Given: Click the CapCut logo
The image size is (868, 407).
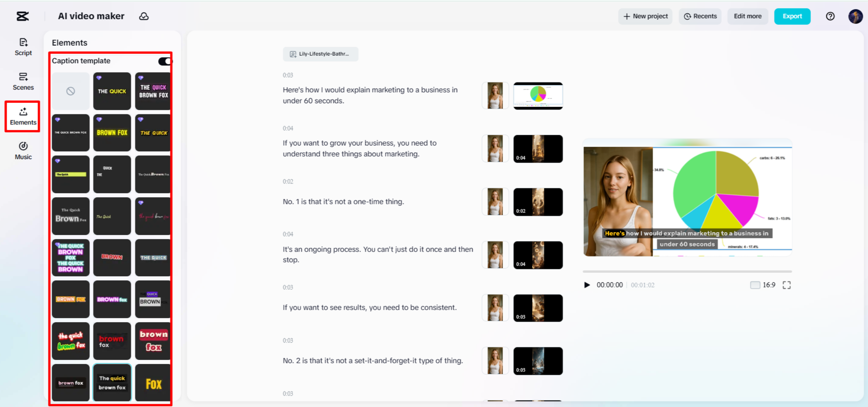Looking at the screenshot, I should [22, 16].
